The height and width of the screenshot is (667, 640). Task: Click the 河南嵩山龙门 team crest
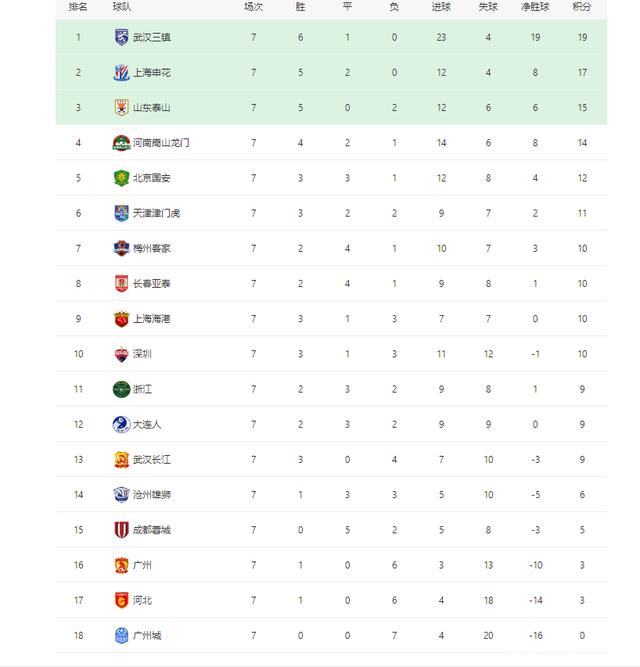121,143
